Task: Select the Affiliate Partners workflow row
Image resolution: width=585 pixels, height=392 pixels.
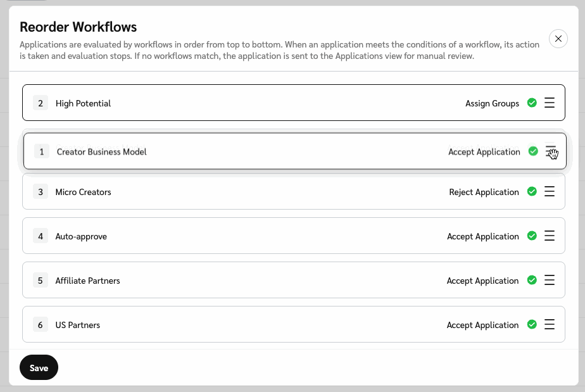Action: pyautogui.click(x=253, y=280)
